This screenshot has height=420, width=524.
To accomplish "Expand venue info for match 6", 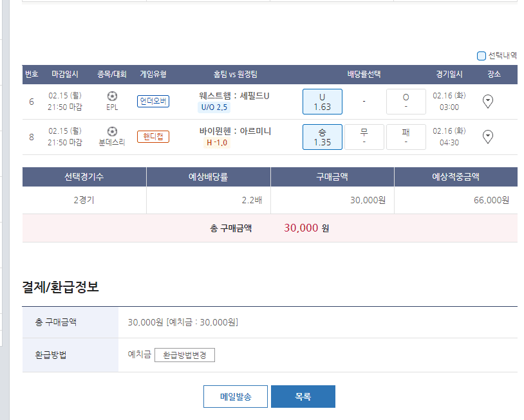I will (x=488, y=101).
